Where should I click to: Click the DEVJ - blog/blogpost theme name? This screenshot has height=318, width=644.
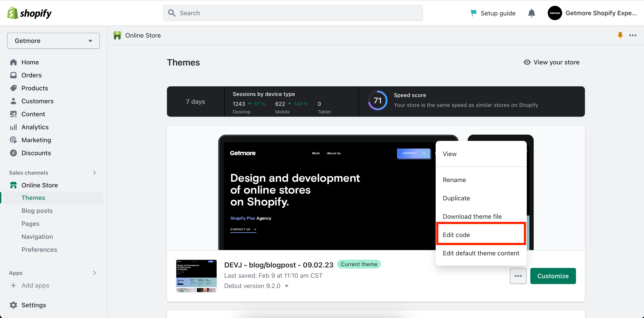click(x=279, y=265)
